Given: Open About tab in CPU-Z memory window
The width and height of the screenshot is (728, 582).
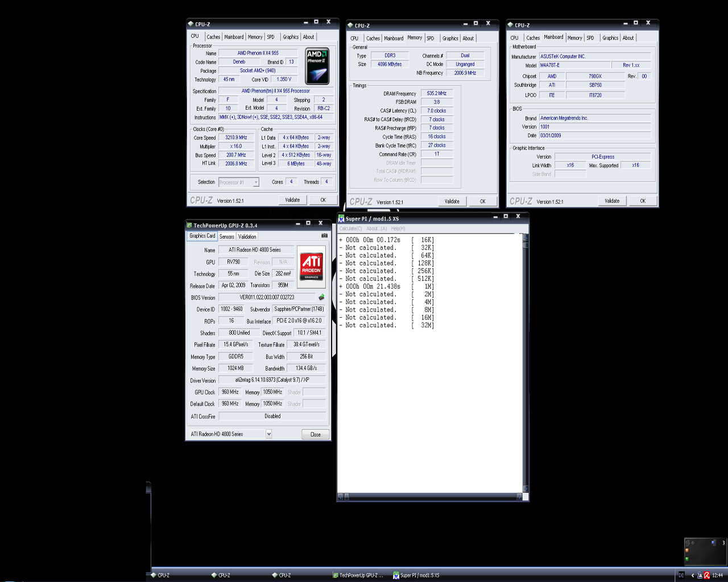Looking at the screenshot, I should 468,39.
